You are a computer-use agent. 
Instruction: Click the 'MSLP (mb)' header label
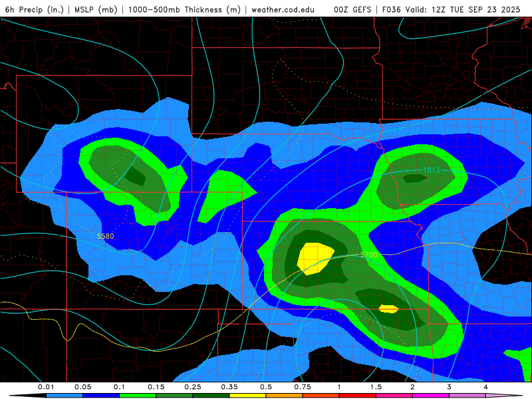click(96, 9)
